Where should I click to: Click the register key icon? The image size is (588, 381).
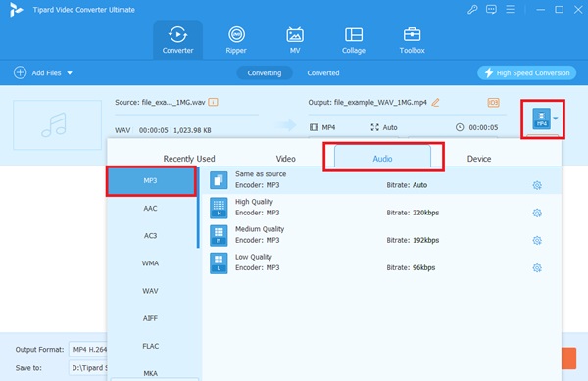coord(472,10)
